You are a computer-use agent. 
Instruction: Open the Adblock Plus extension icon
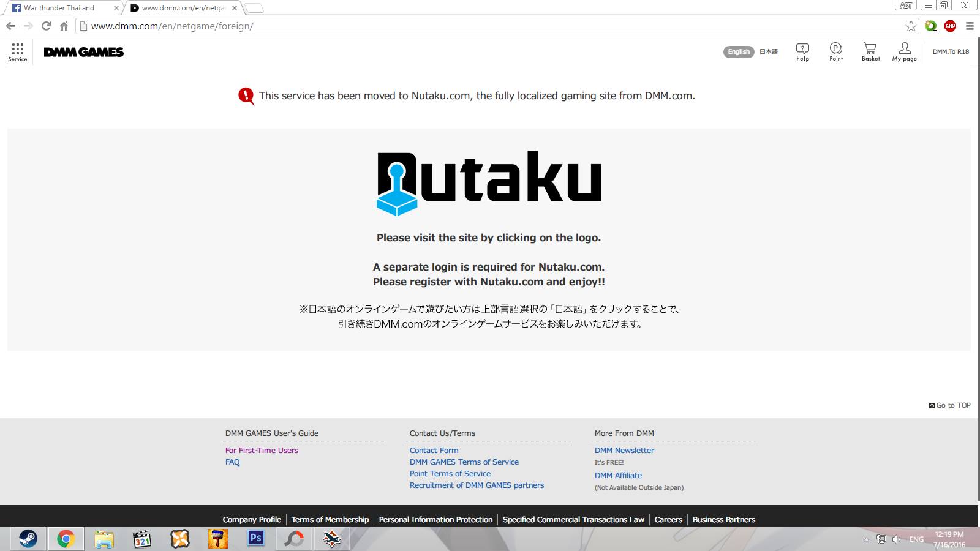point(950,26)
